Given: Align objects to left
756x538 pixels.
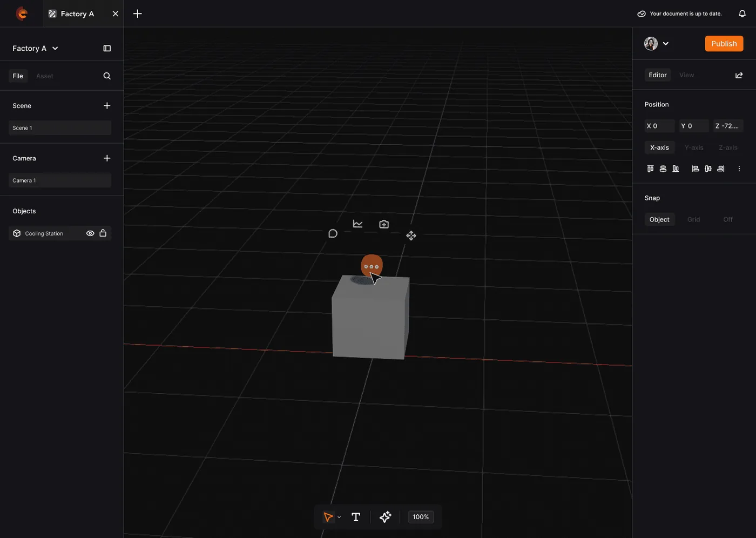Looking at the screenshot, I should tap(696, 169).
